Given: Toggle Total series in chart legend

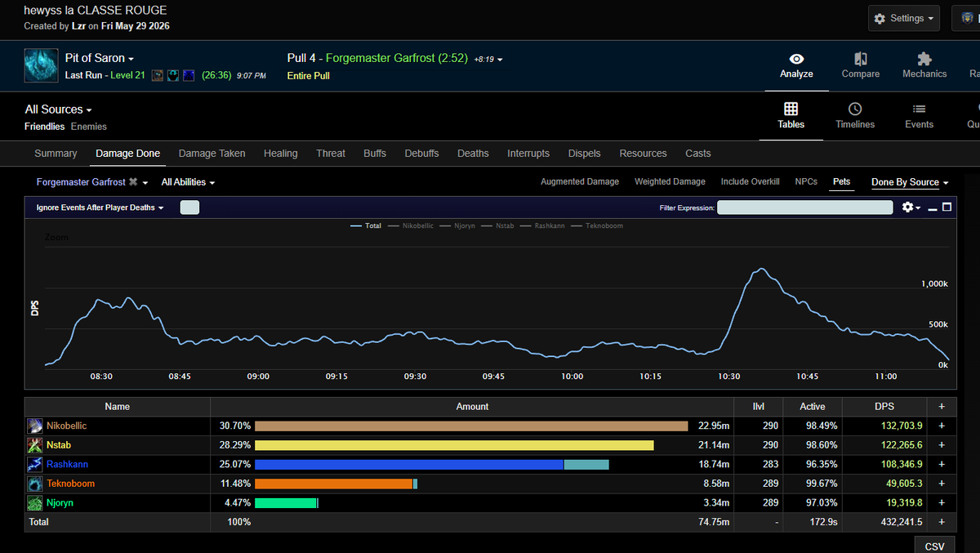Looking at the screenshot, I should point(365,225).
